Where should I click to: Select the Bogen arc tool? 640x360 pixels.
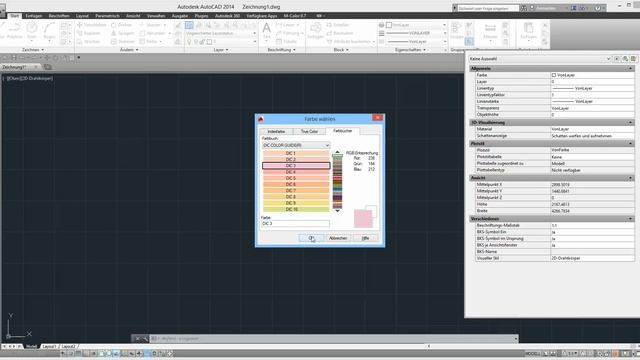49,31
